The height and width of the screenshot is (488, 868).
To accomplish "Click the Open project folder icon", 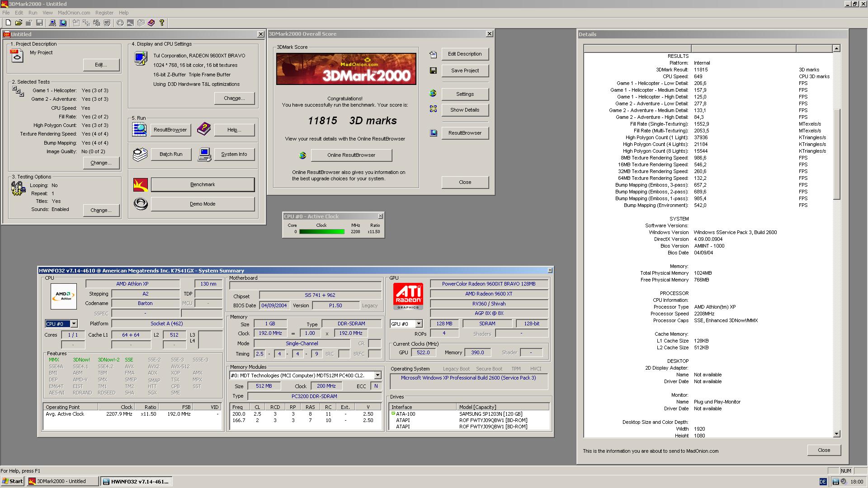I will tap(19, 23).
